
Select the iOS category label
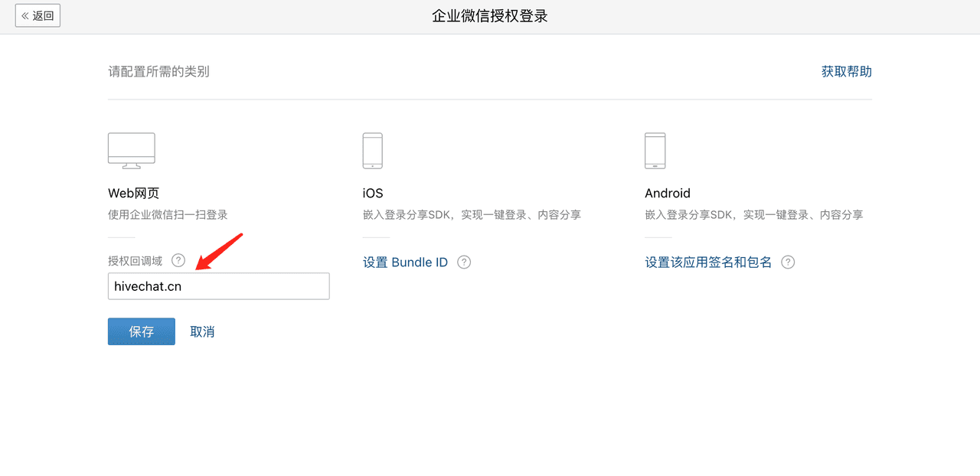coord(373,193)
